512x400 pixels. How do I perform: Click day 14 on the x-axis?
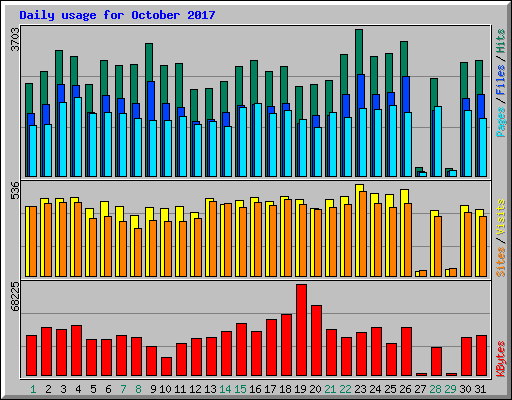(225, 389)
